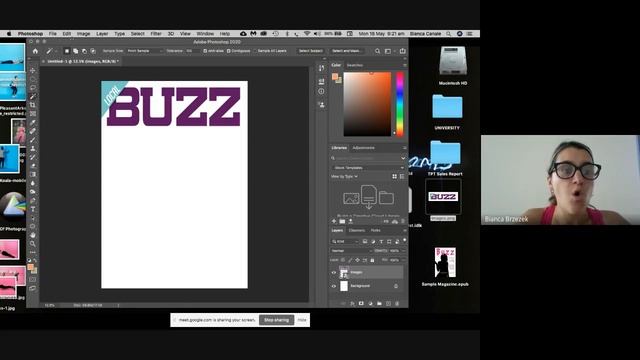Click the Select Subject button
The height and width of the screenshot is (360, 640).
(311, 51)
